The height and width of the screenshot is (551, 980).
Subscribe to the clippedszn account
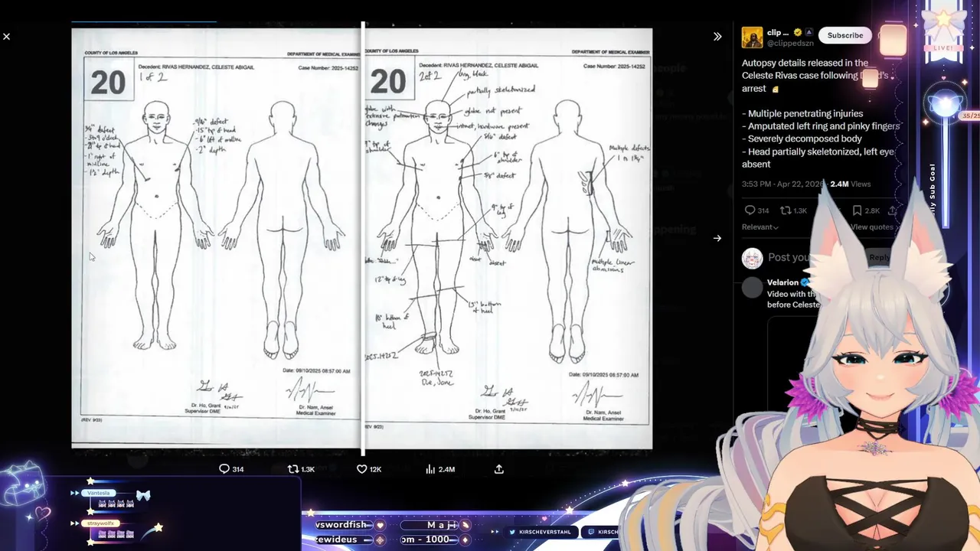[845, 35]
